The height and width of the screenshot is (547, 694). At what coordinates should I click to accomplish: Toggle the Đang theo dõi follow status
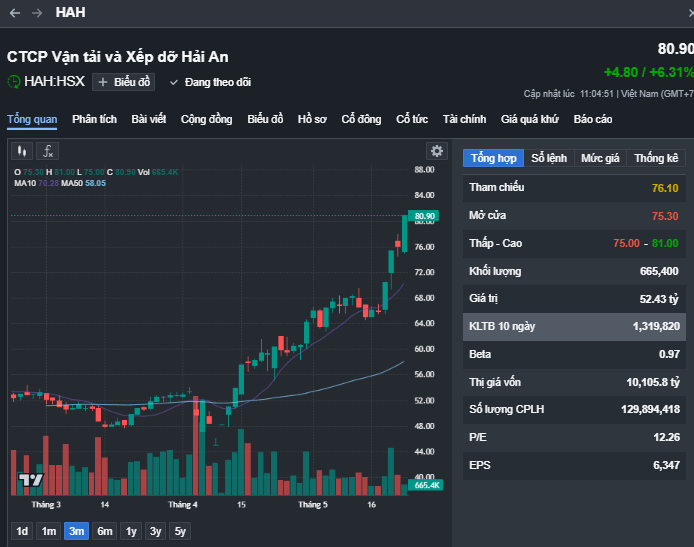click(210, 82)
